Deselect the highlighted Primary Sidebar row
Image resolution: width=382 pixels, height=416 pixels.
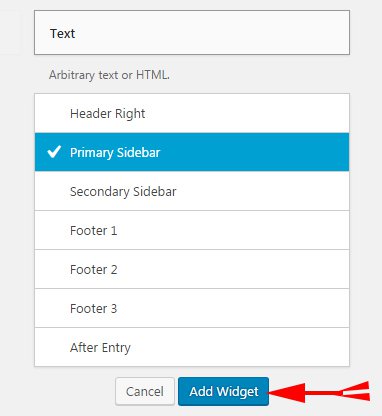coord(192,152)
